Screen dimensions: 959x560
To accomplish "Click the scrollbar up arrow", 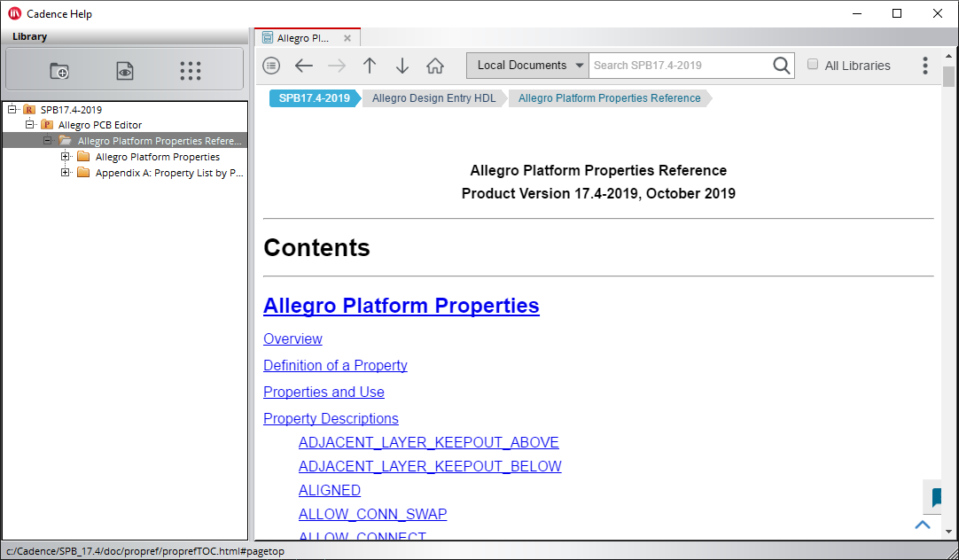I will (948, 56).
